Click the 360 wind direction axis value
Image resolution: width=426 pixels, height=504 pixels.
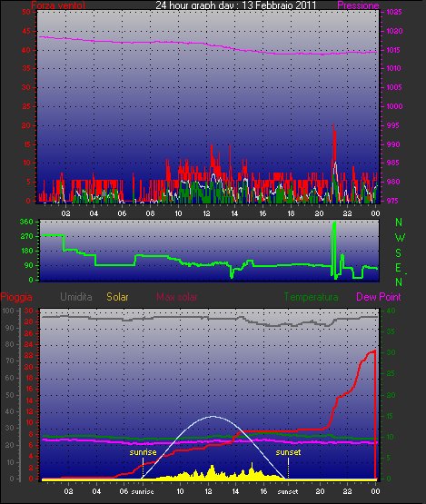pyautogui.click(x=26, y=222)
